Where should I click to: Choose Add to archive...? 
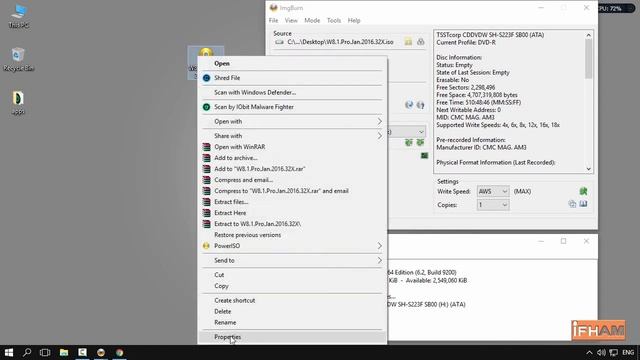point(292,158)
